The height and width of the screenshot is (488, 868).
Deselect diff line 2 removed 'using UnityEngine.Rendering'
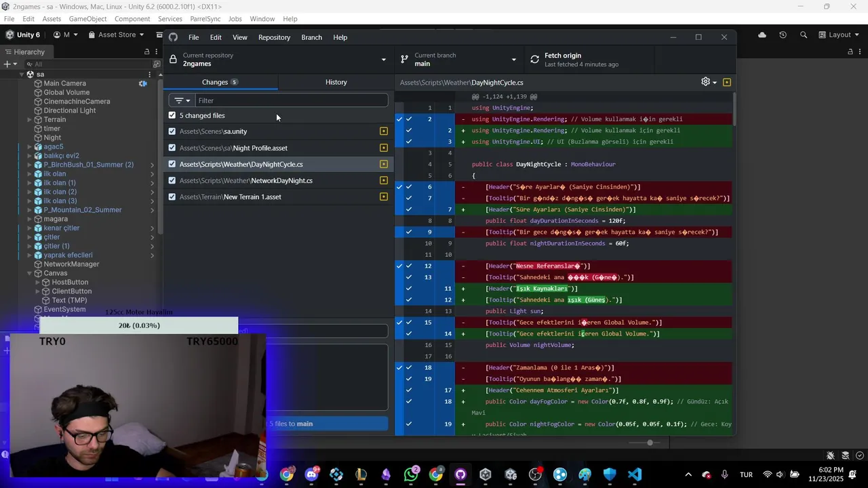(x=409, y=119)
